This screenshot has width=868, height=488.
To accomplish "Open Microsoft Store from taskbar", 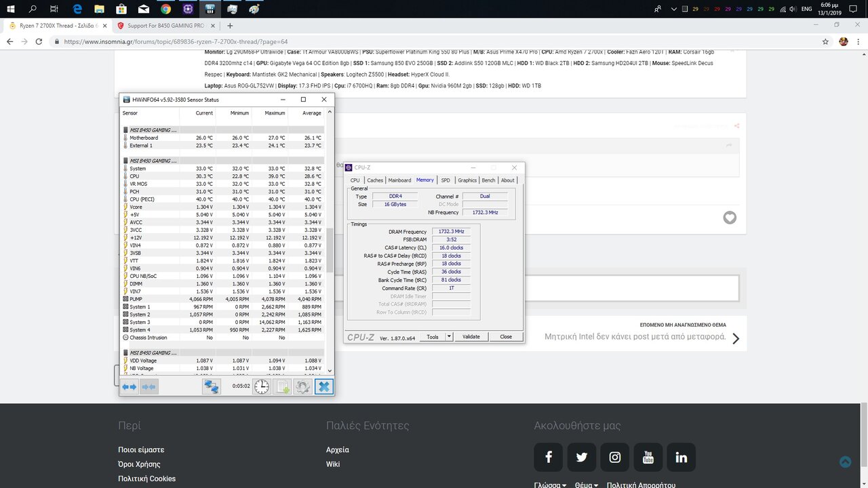I will point(121,9).
